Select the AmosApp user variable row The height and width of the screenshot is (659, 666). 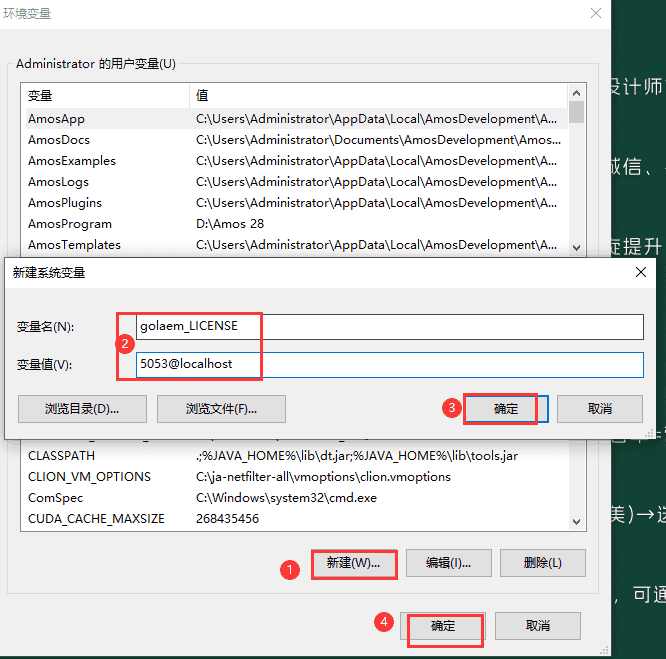tap(296, 119)
